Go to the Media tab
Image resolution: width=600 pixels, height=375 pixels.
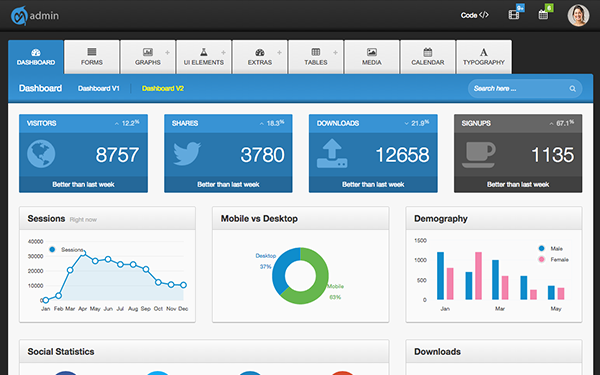pyautogui.click(x=372, y=57)
